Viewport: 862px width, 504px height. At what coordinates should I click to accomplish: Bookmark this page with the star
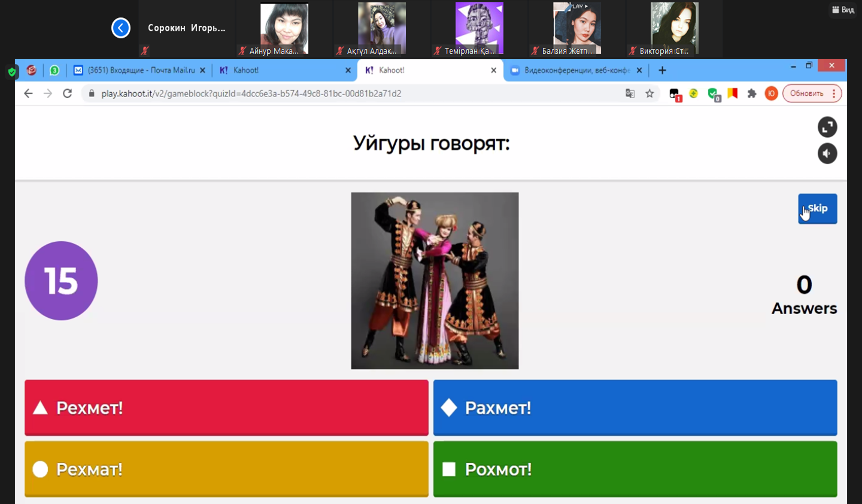[649, 93]
